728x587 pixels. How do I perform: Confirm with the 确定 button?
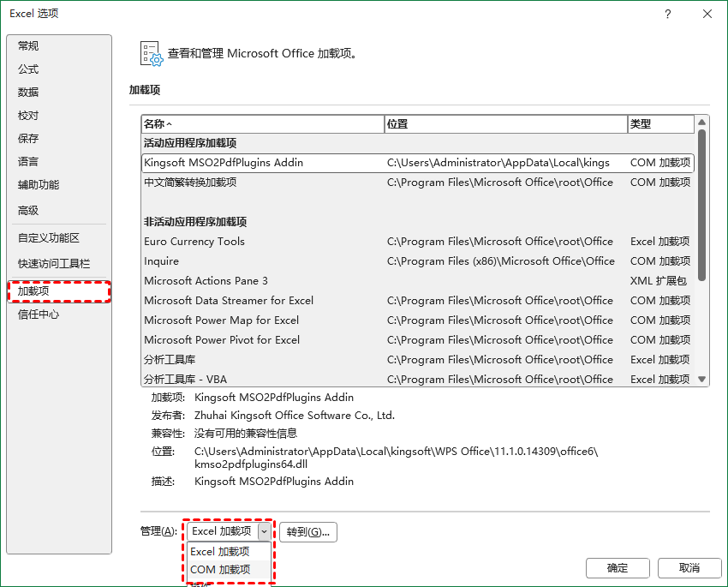(x=618, y=568)
